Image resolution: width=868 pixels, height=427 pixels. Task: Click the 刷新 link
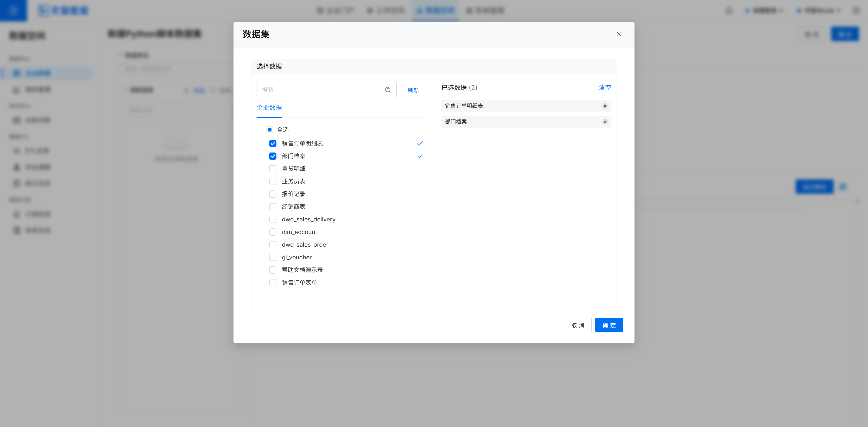click(x=413, y=91)
